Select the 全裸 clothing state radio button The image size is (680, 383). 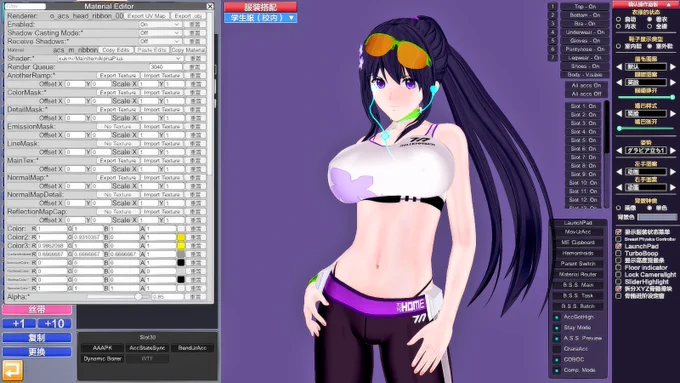point(650,26)
